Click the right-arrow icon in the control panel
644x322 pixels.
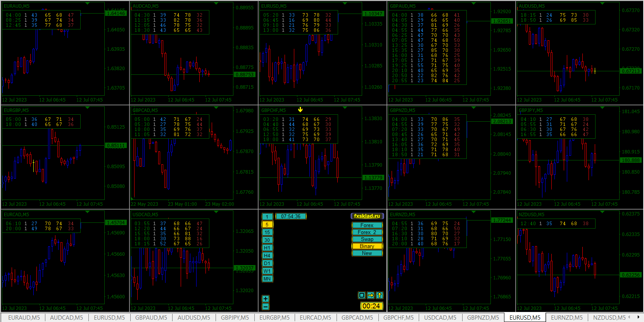371,295
